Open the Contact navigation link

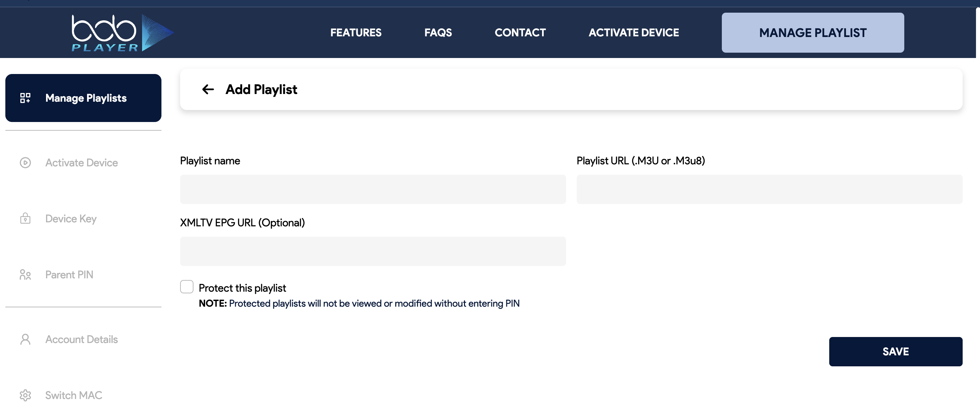(x=520, y=33)
